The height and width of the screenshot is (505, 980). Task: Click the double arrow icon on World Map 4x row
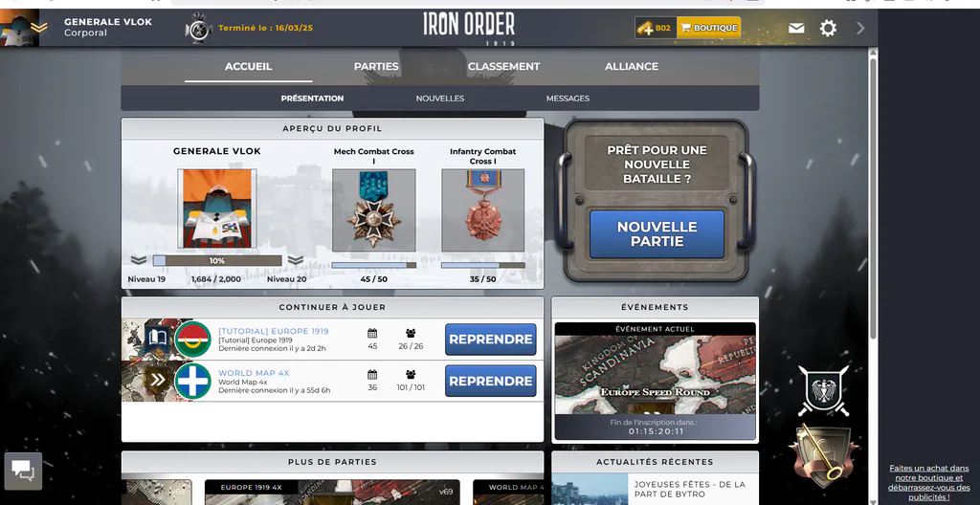coord(157,380)
